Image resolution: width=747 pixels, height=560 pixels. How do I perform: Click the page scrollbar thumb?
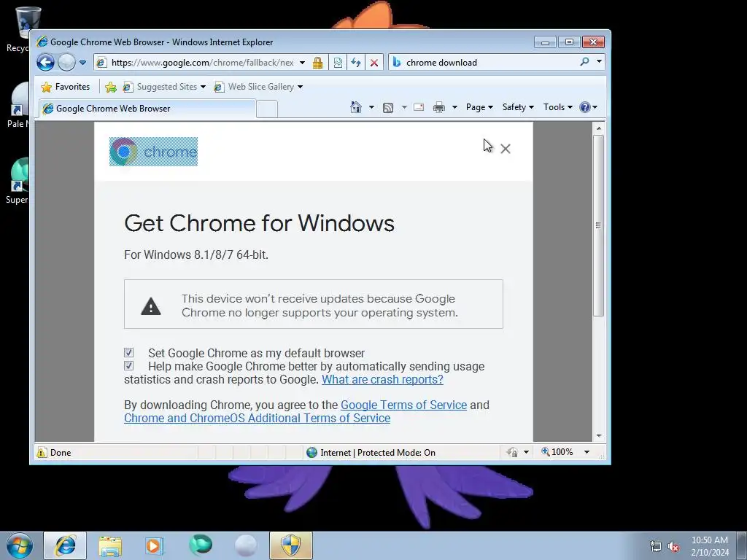click(599, 225)
